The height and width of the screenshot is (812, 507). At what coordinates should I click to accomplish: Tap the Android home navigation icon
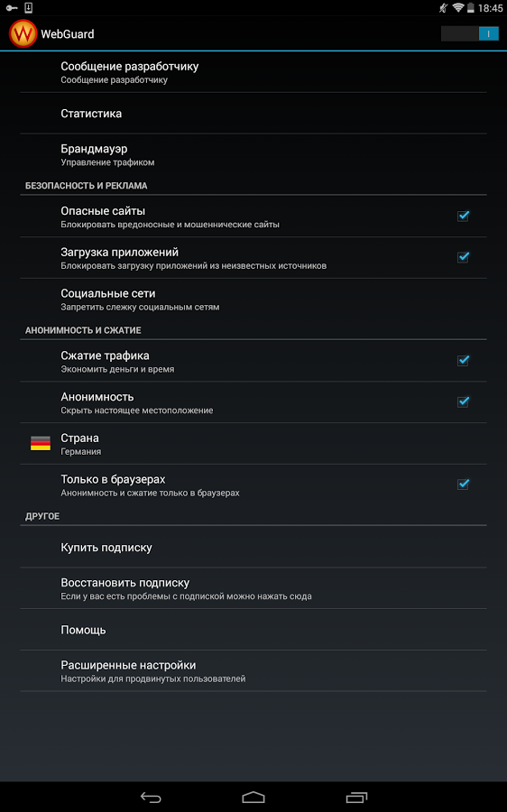click(x=253, y=798)
